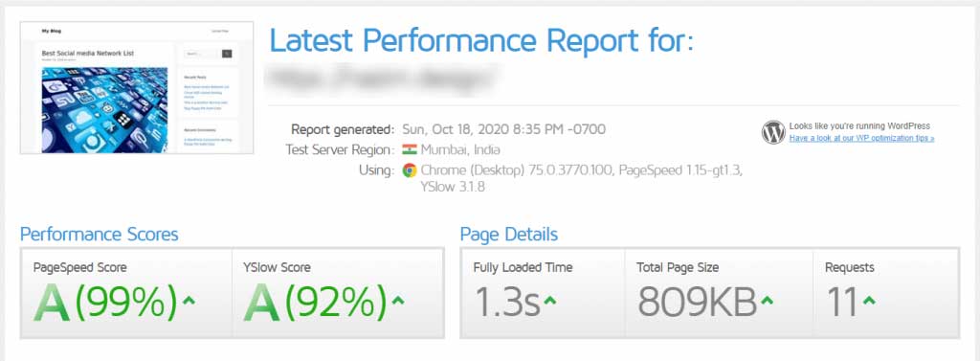This screenshot has width=980, height=361.
Task: Click the arrow next to 11 requests
Action: 869,301
